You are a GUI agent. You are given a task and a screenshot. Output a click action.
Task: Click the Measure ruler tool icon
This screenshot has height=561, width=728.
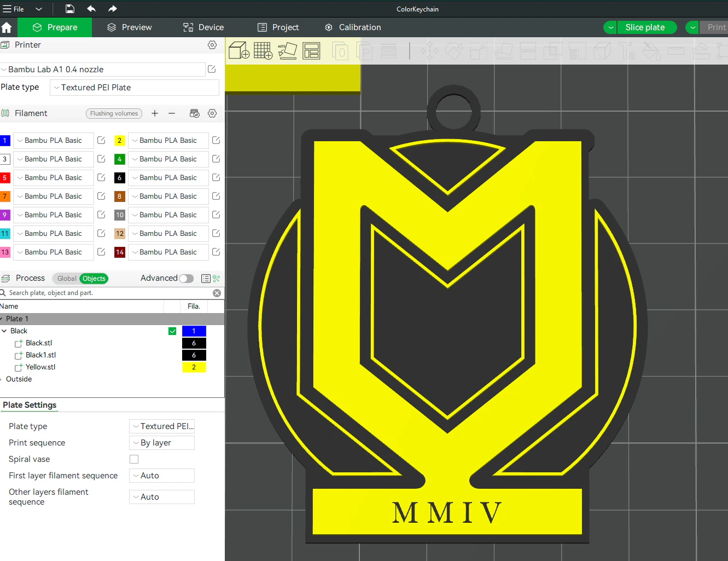coord(676,51)
